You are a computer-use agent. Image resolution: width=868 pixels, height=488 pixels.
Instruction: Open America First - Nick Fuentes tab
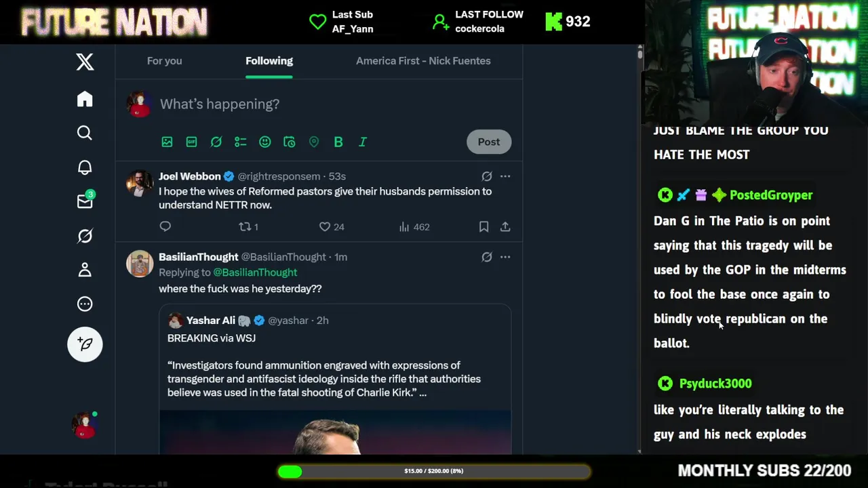(423, 60)
